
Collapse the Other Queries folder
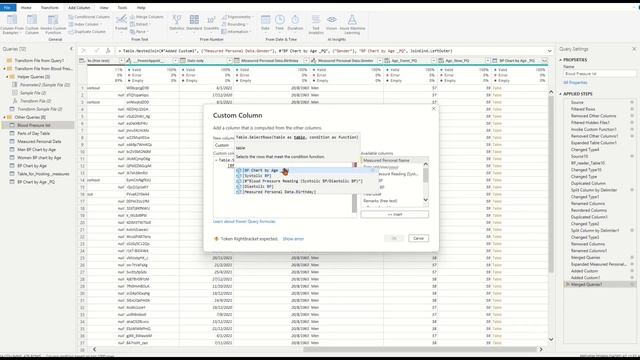4,117
